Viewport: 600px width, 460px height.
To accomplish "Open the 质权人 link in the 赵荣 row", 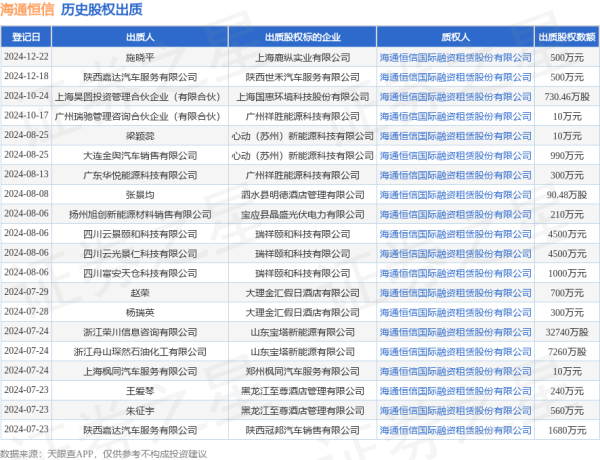I will tap(455, 293).
